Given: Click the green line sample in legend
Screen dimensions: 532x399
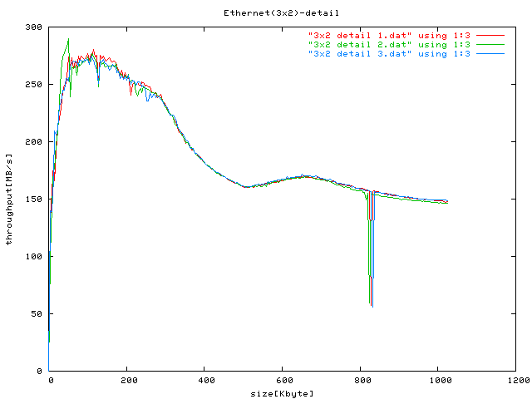Looking at the screenshot, I should [x=490, y=44].
